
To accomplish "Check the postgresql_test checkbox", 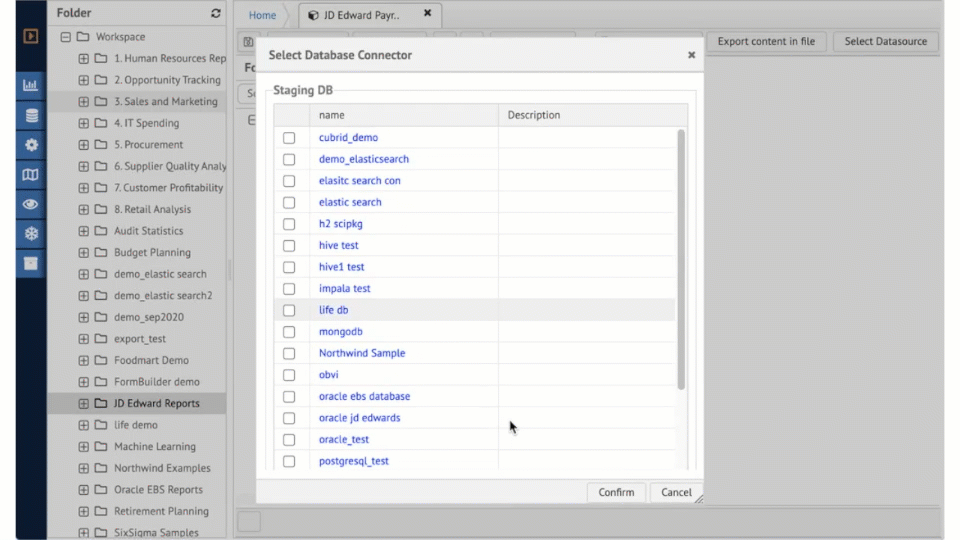I will click(x=289, y=461).
